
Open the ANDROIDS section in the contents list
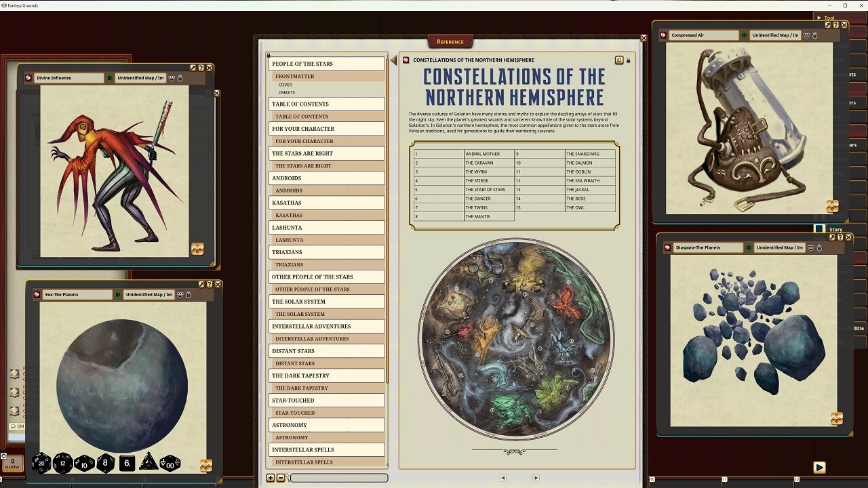(x=327, y=178)
